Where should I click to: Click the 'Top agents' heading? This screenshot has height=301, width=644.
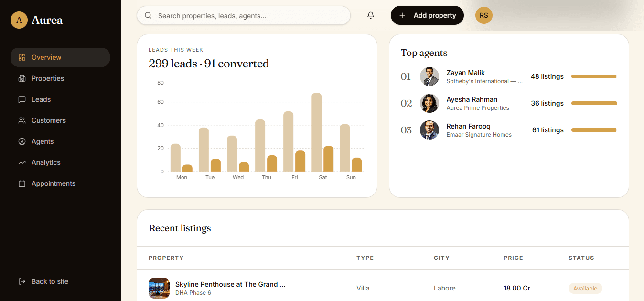[x=424, y=53]
